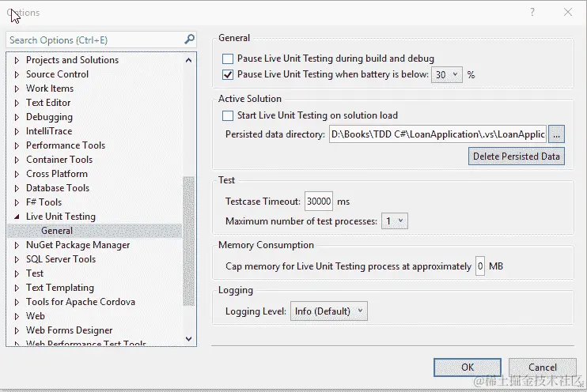The height and width of the screenshot is (392, 587).
Task: Click the tree scrollbar up arrow
Action: coord(188,60)
